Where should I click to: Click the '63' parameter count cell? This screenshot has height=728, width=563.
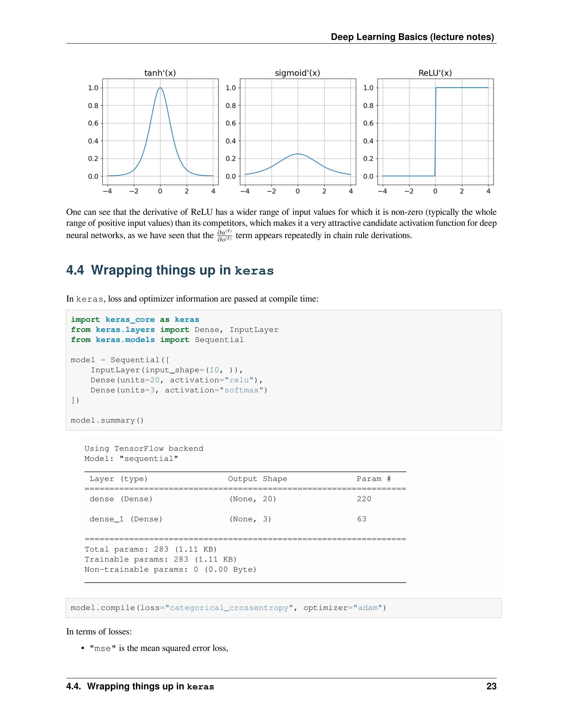pos(361,519)
